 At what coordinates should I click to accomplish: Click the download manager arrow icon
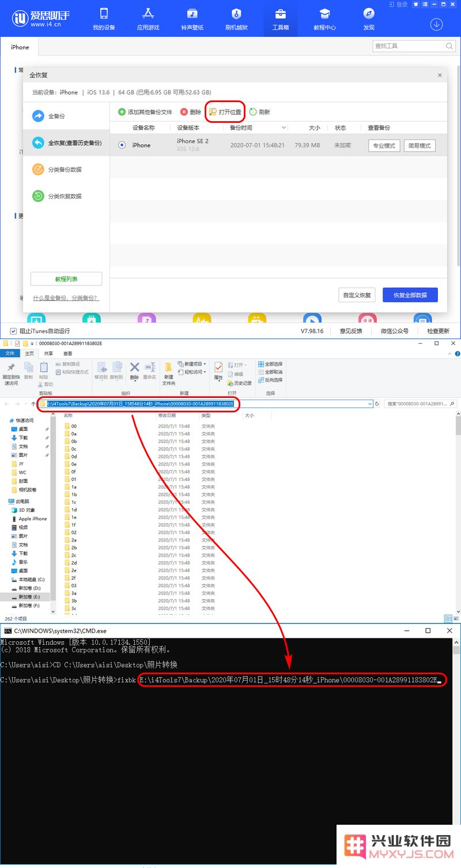436,25
